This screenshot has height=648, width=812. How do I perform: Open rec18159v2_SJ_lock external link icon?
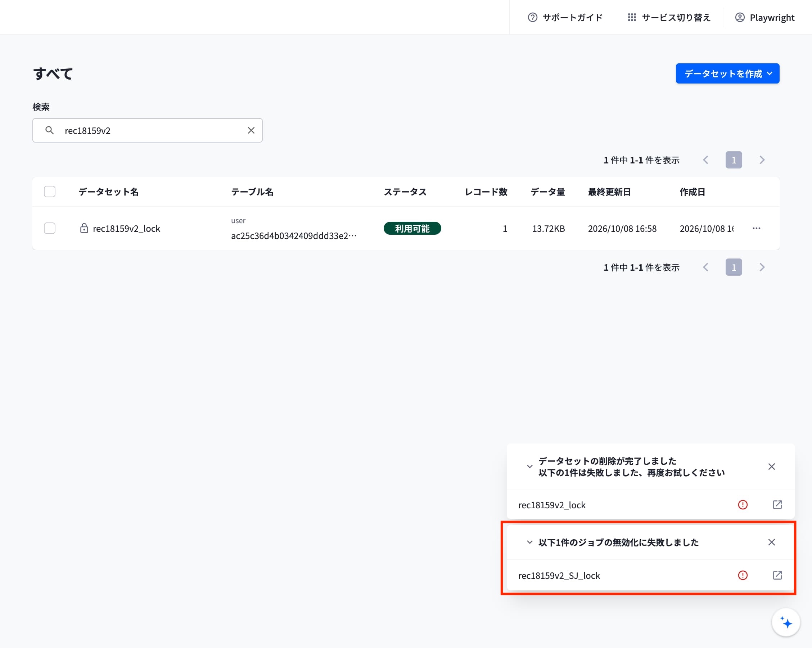pyautogui.click(x=777, y=575)
